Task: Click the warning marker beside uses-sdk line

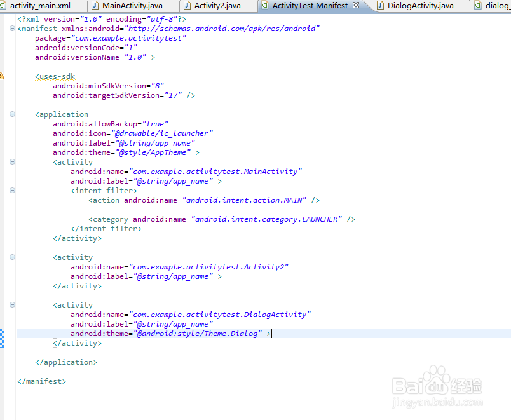Action: [1, 76]
